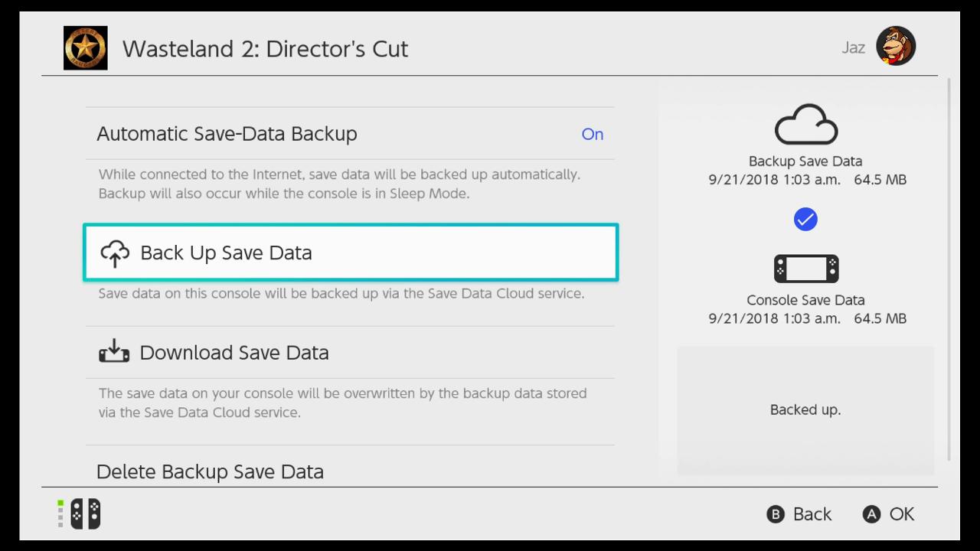This screenshot has width=980, height=551.
Task: Click the Switch console save data icon
Action: click(805, 269)
